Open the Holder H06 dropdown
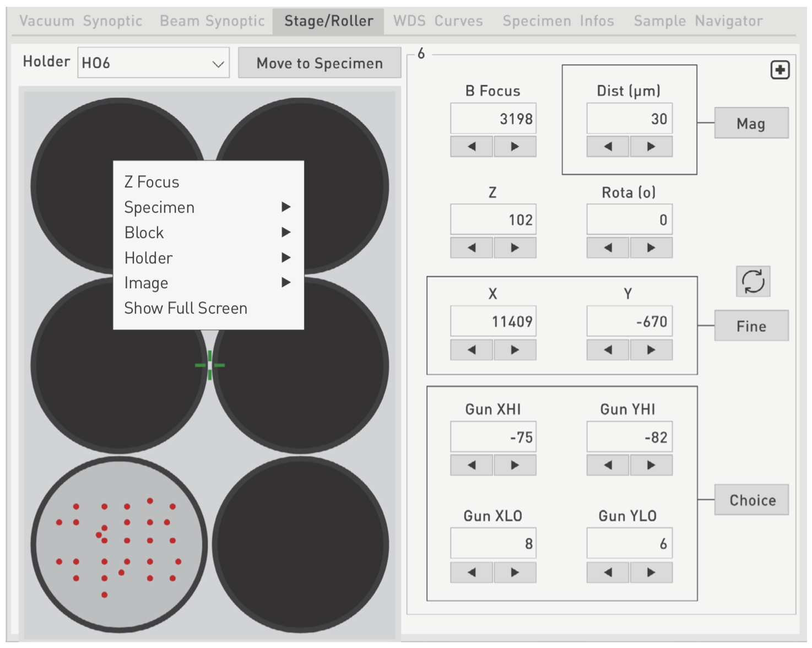Image resolution: width=812 pixels, height=648 pixels. point(153,63)
